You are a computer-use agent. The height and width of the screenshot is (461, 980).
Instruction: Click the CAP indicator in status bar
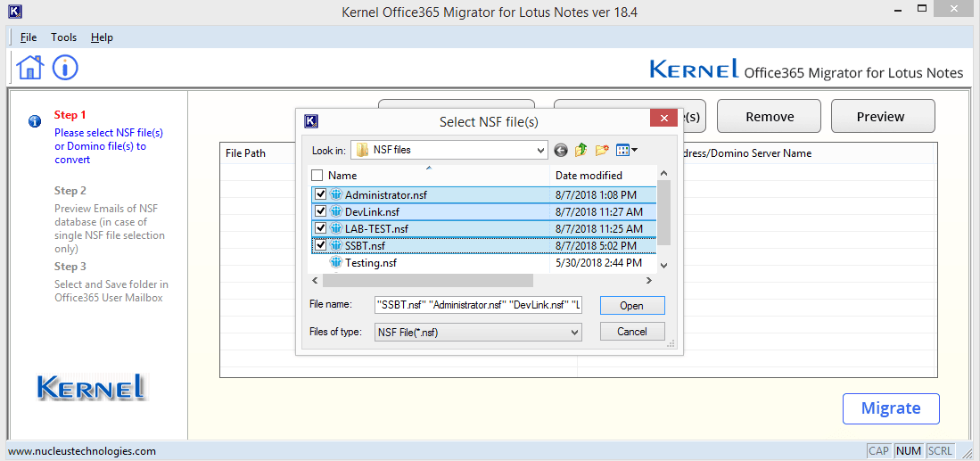coord(878,451)
